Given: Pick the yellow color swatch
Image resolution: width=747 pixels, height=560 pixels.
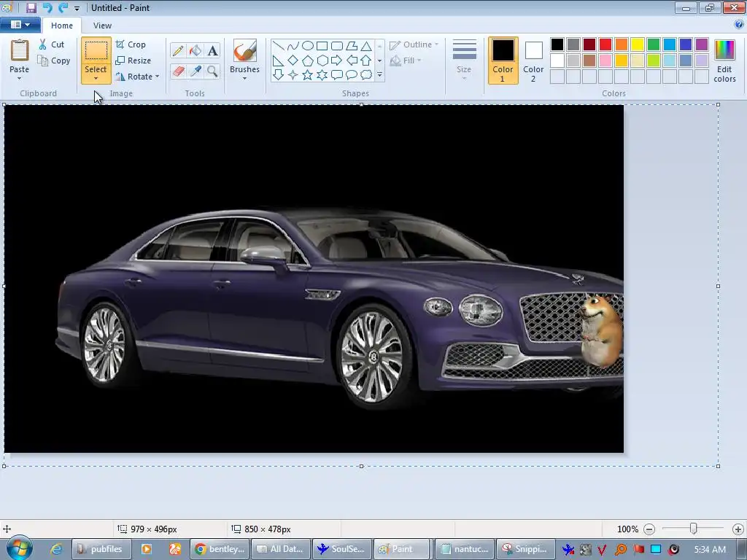Looking at the screenshot, I should pyautogui.click(x=638, y=44).
